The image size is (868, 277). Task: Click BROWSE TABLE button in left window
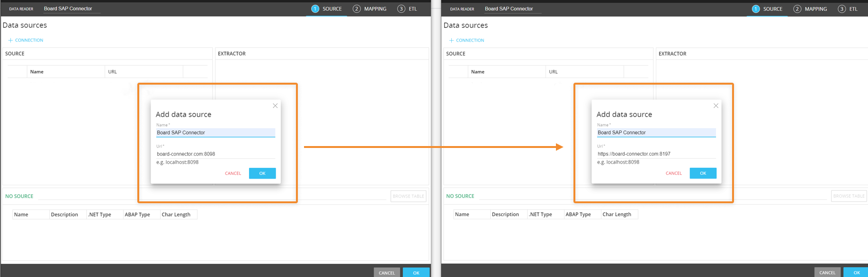click(x=408, y=196)
